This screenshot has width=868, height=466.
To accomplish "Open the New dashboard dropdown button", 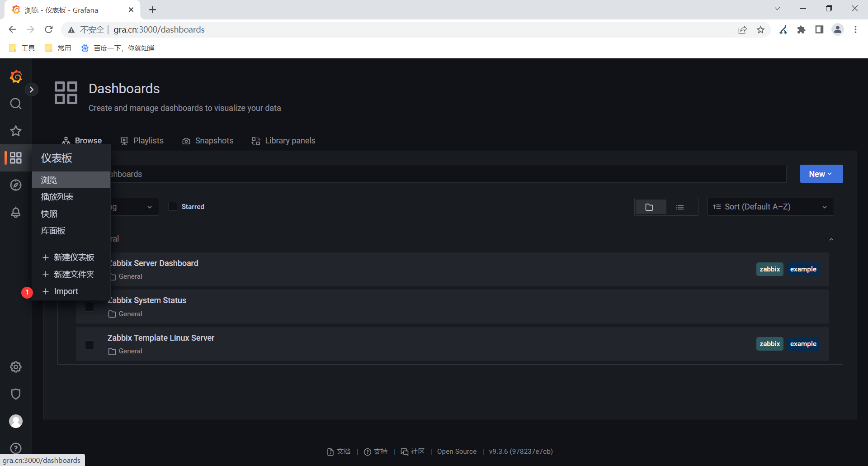I will pyautogui.click(x=821, y=174).
